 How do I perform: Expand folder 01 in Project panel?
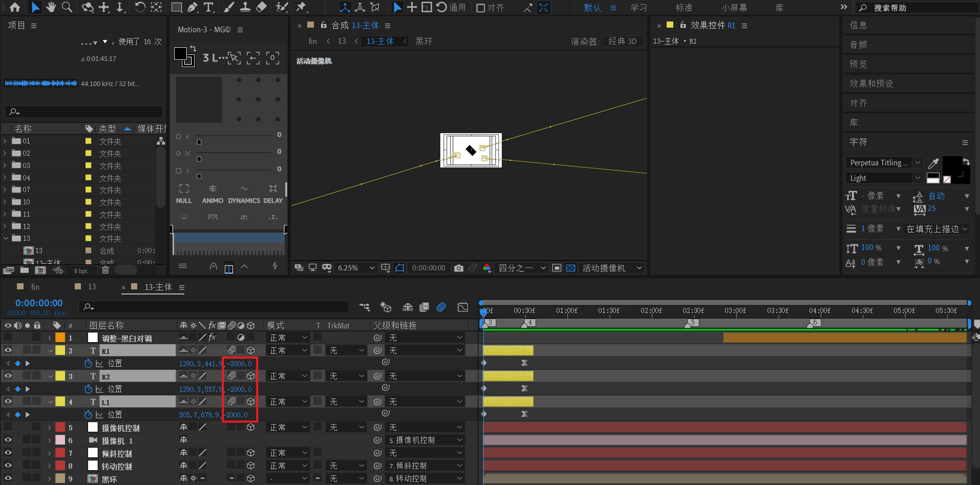[x=5, y=141]
